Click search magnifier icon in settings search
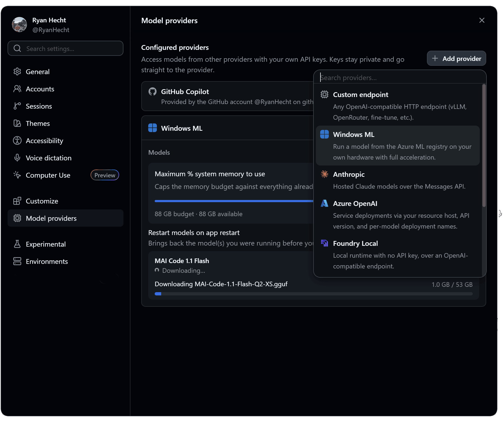This screenshot has height=421, width=504. [x=17, y=49]
